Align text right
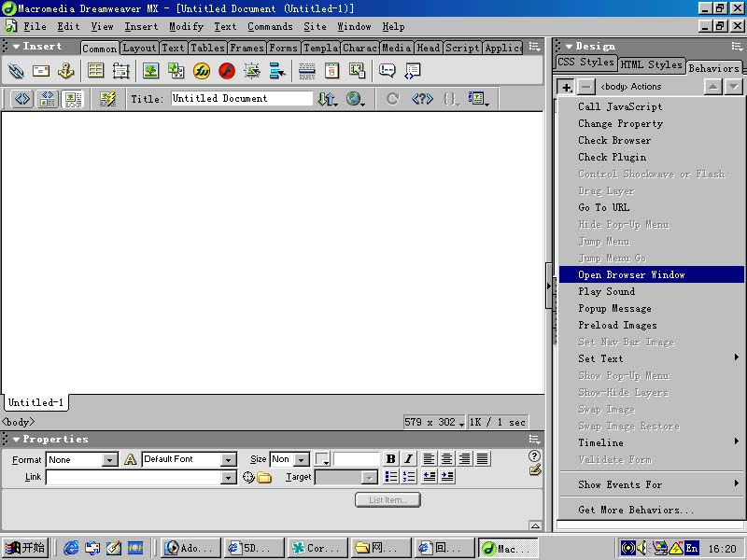747x560 pixels. point(464,459)
